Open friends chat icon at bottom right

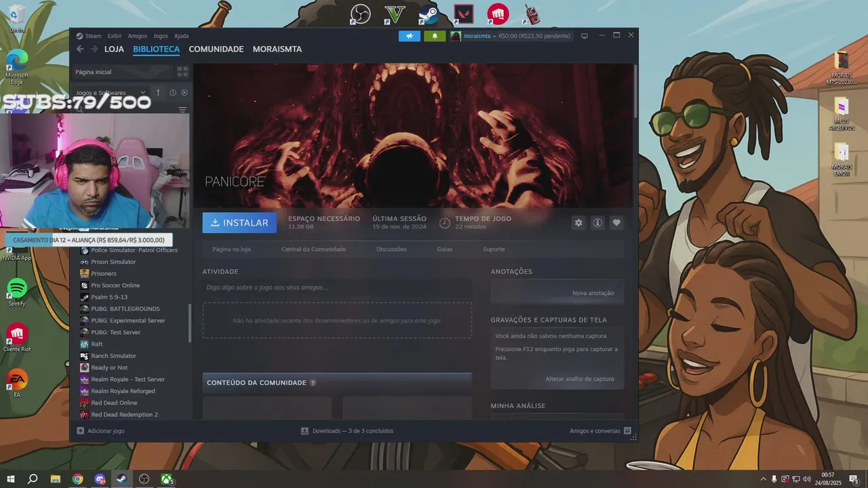pyautogui.click(x=627, y=430)
